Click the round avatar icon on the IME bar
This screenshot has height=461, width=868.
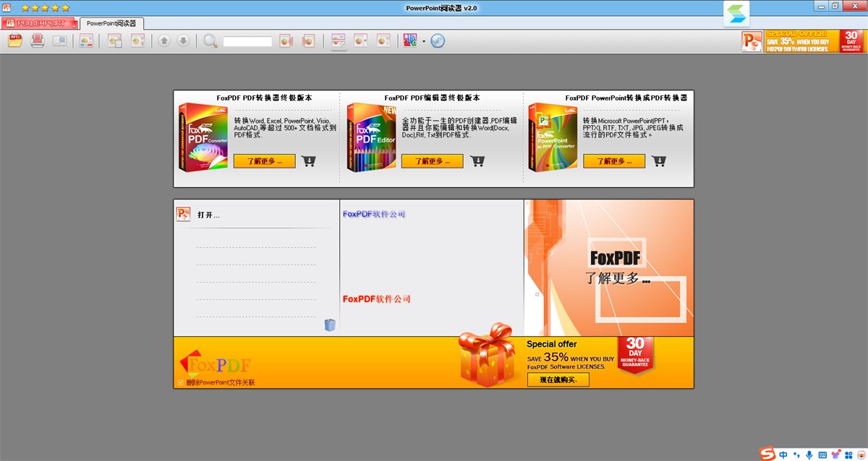(861, 454)
